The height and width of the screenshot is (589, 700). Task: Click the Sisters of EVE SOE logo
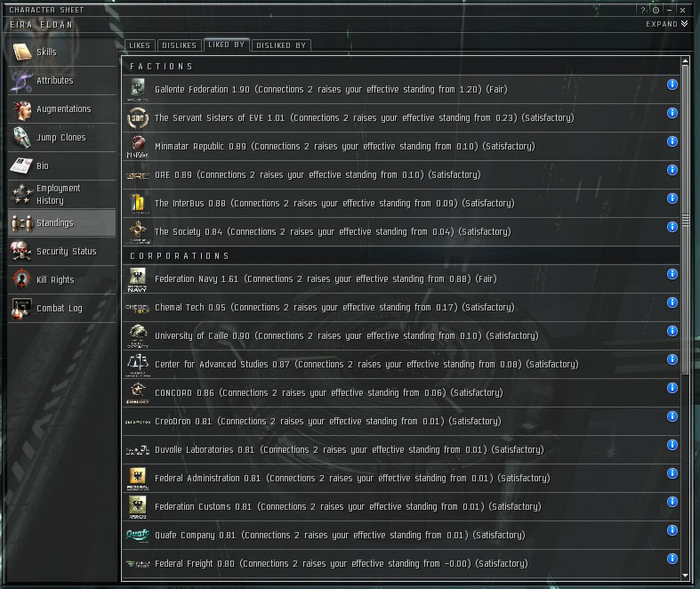pos(138,118)
